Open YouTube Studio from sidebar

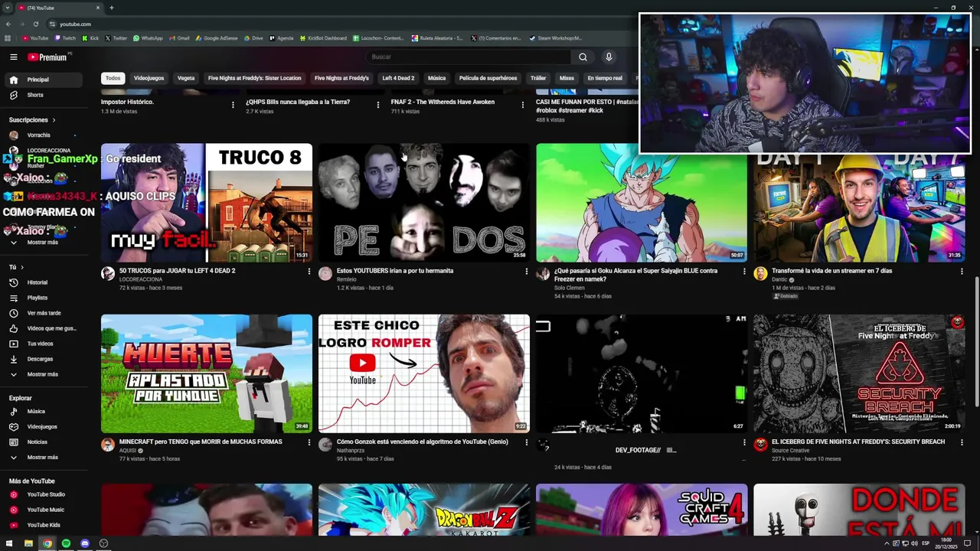[x=46, y=494]
